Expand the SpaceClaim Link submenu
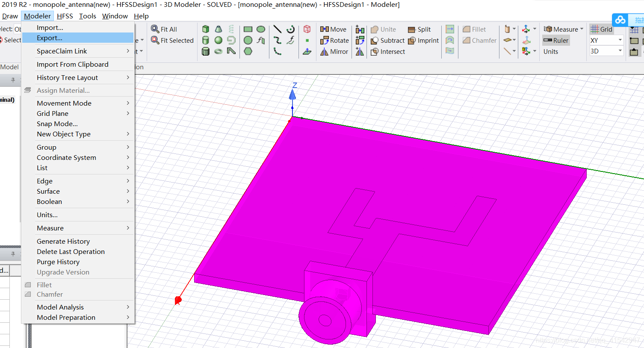This screenshot has width=644, height=348. click(78, 51)
